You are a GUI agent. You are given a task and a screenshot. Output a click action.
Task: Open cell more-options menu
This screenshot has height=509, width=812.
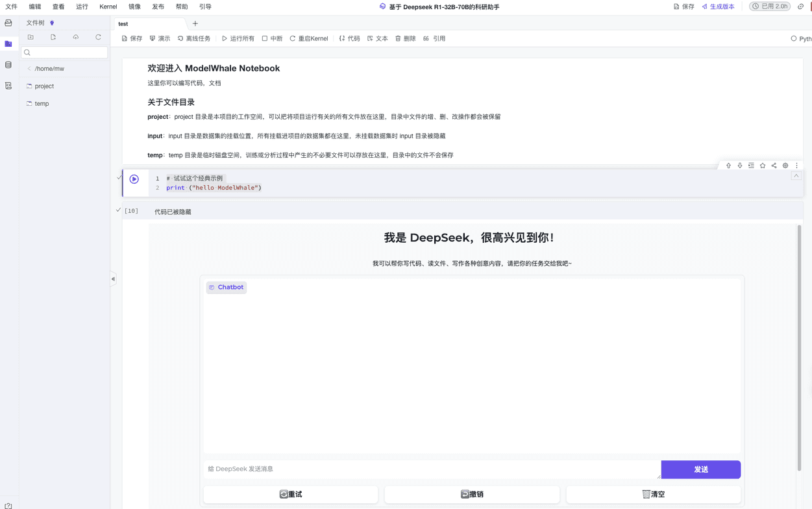(797, 166)
